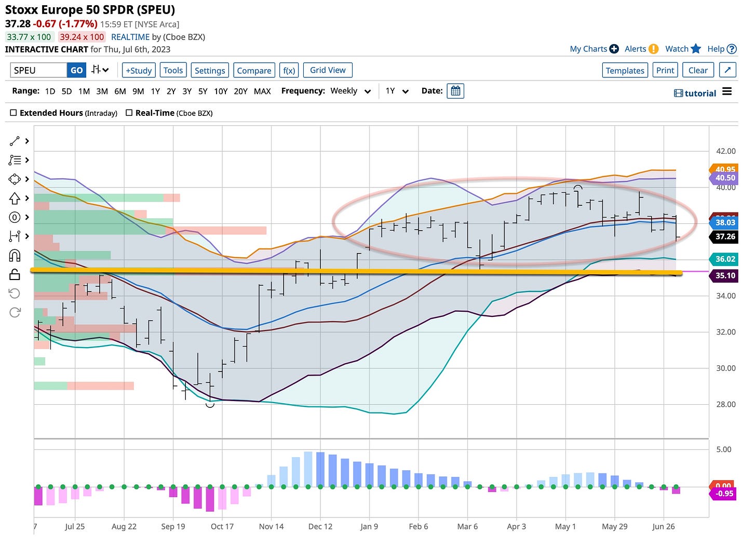Open the hamburger chart menu
Viewport: 756px width, 545px height.
pos(727,91)
